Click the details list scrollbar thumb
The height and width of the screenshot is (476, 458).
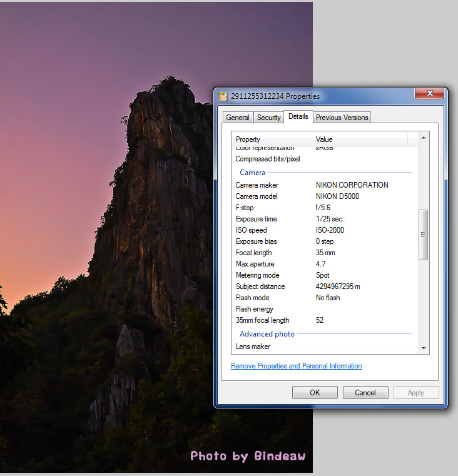pos(424,235)
